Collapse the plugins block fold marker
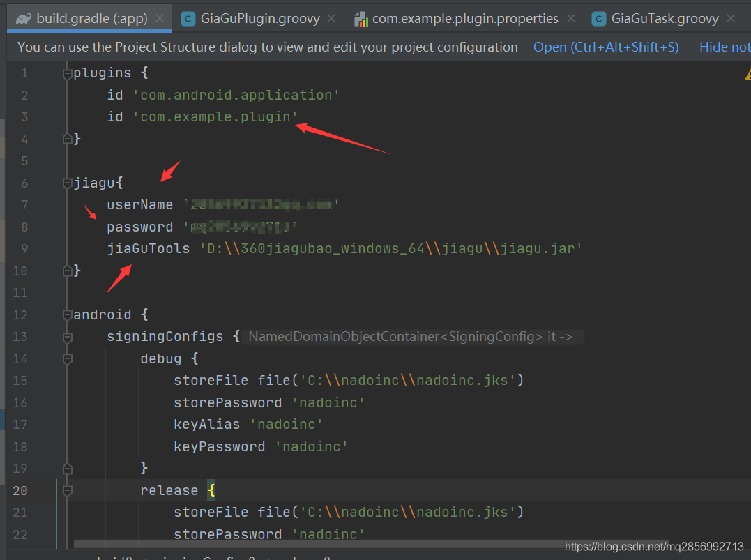The width and height of the screenshot is (751, 560). 68,73
